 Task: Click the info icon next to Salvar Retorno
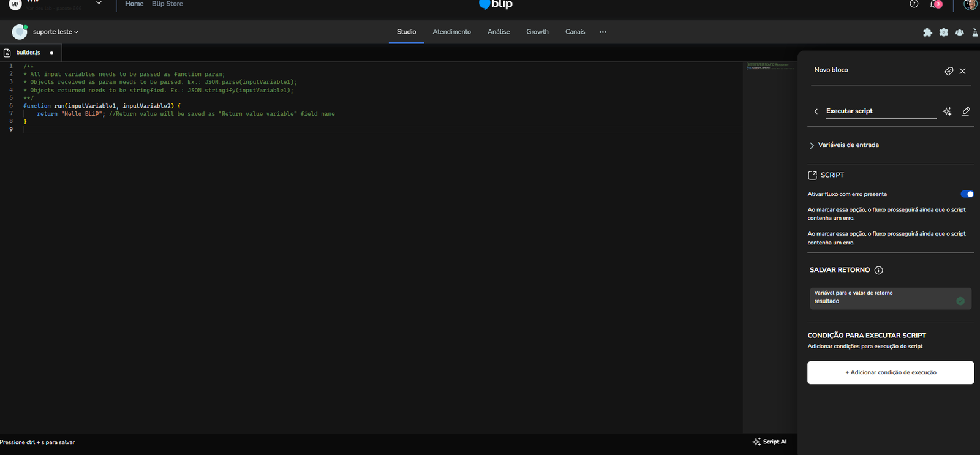coord(878,270)
